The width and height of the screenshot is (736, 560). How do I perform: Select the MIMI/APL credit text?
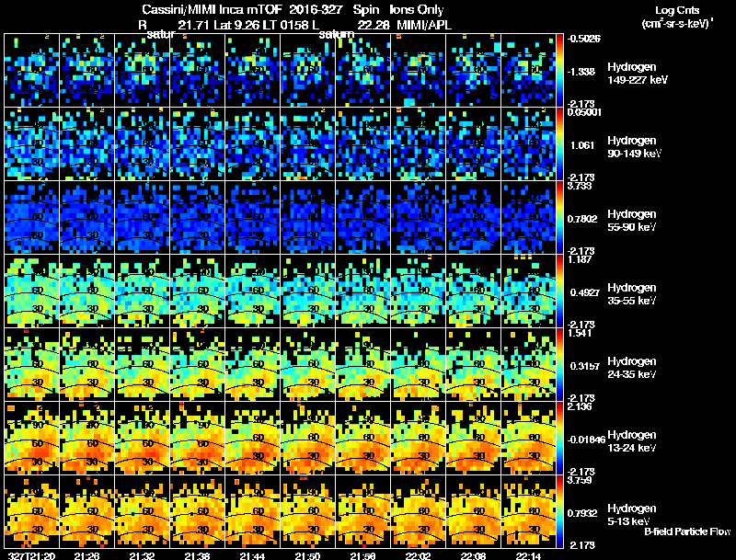tap(424, 25)
